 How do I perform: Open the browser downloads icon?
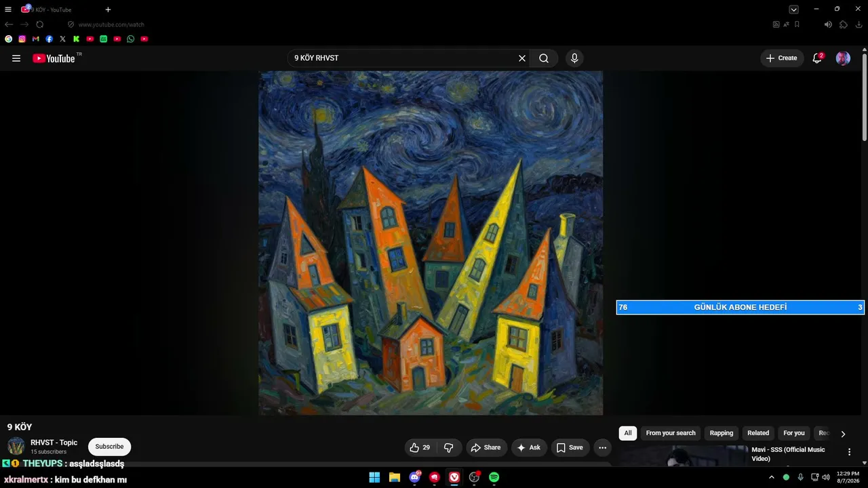click(859, 24)
